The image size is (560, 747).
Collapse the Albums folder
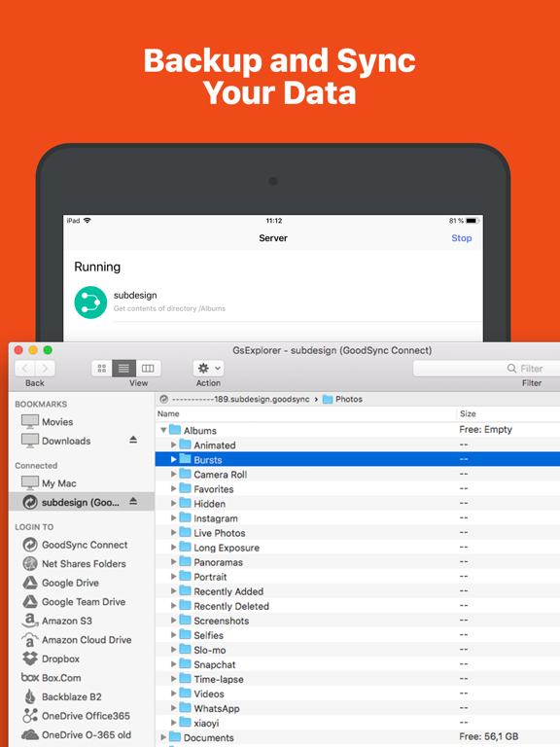click(163, 430)
